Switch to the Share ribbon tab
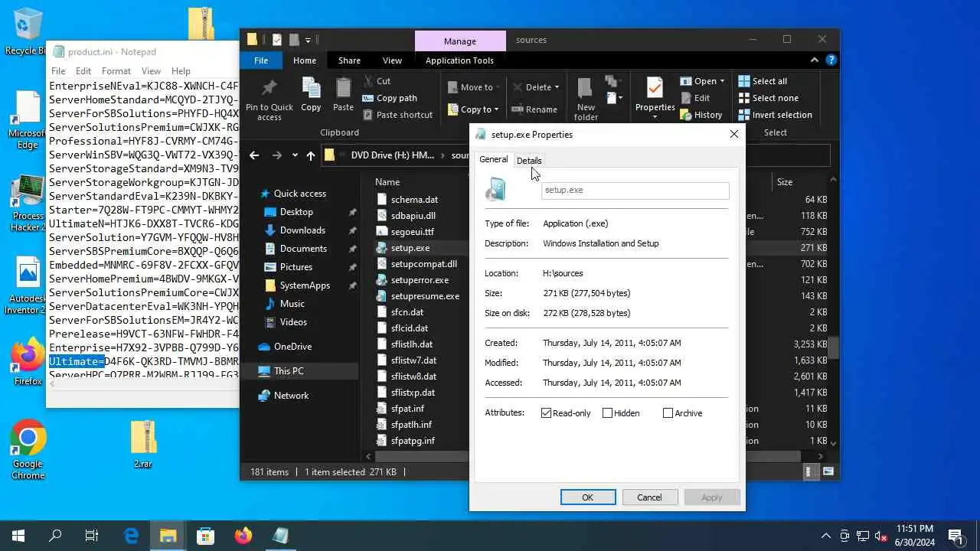Viewport: 980px width, 551px height. [349, 60]
